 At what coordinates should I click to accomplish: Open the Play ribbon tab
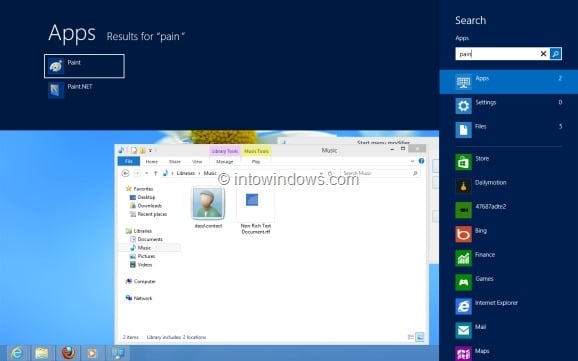coord(256,162)
